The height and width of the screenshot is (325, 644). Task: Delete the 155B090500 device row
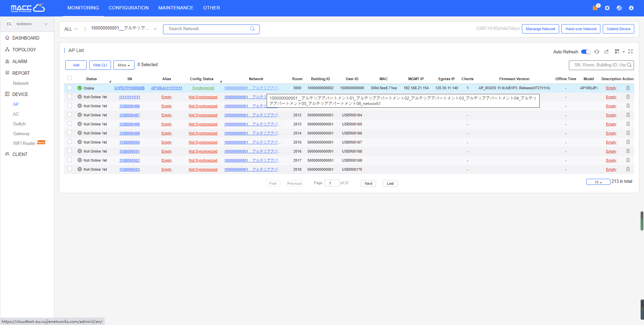[628, 142]
